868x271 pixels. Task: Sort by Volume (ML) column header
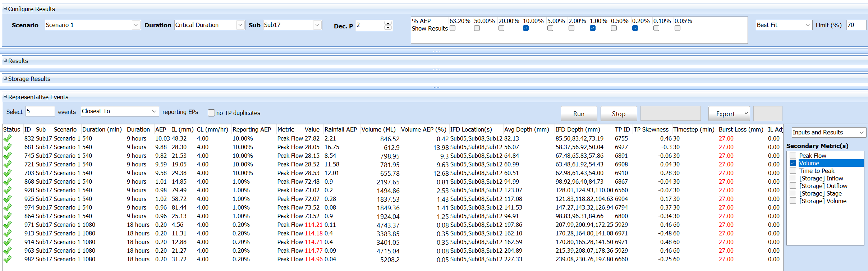378,129
